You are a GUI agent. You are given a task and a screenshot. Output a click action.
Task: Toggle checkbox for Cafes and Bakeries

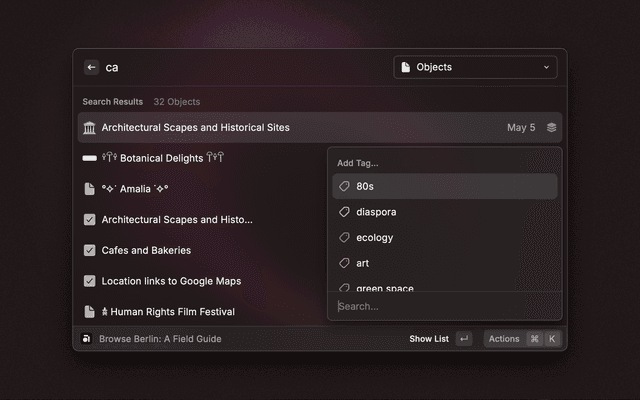[90, 250]
